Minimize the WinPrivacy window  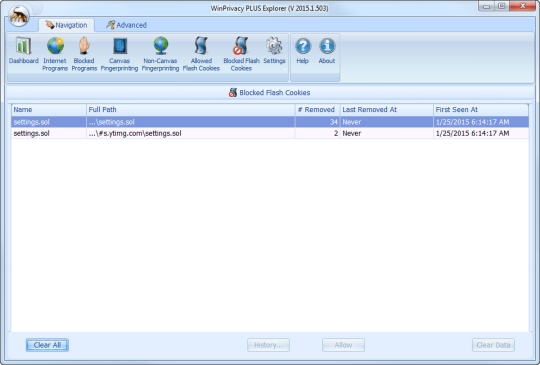pyautogui.click(x=486, y=6)
